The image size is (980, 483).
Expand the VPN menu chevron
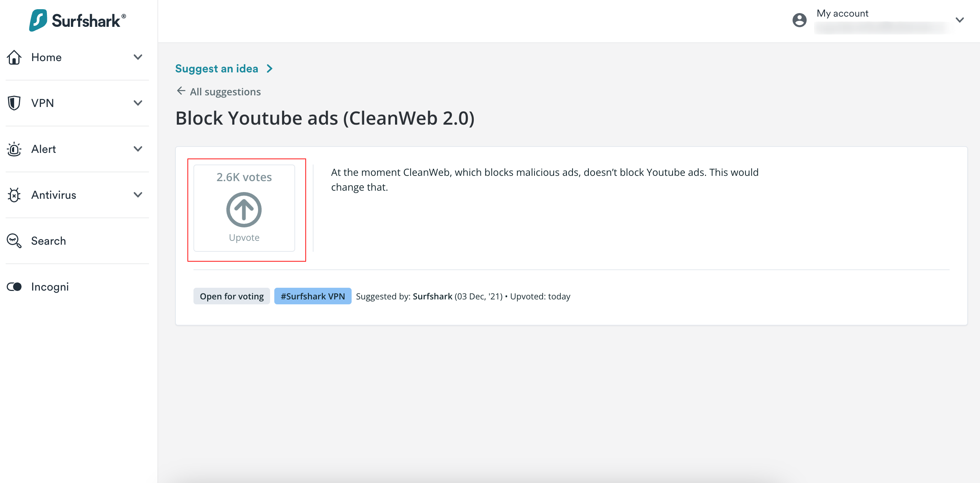click(x=138, y=103)
